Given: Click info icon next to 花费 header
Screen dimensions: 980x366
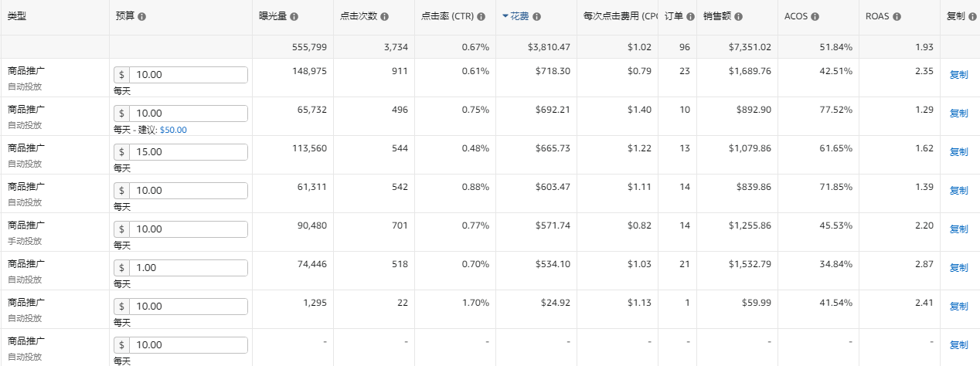Looking at the screenshot, I should coord(536,16).
